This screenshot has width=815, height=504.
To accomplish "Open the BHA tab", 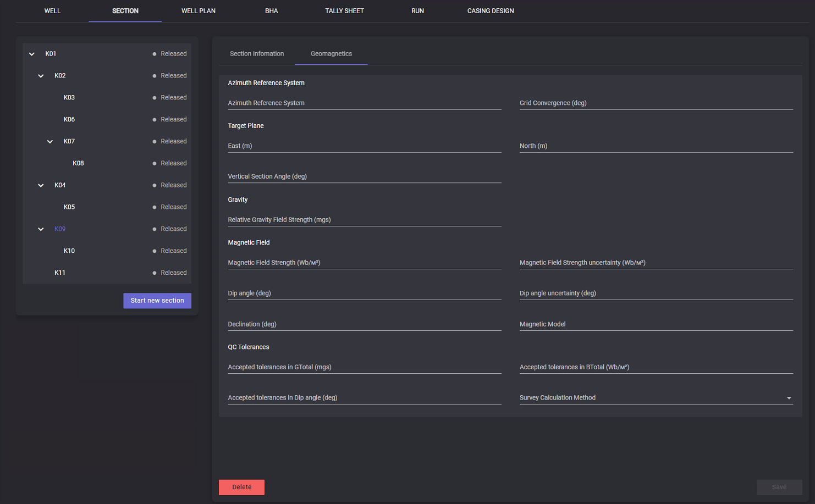I will [x=271, y=11].
